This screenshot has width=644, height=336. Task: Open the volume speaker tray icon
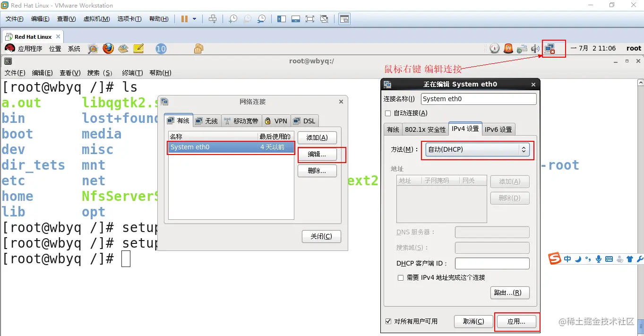[535, 48]
